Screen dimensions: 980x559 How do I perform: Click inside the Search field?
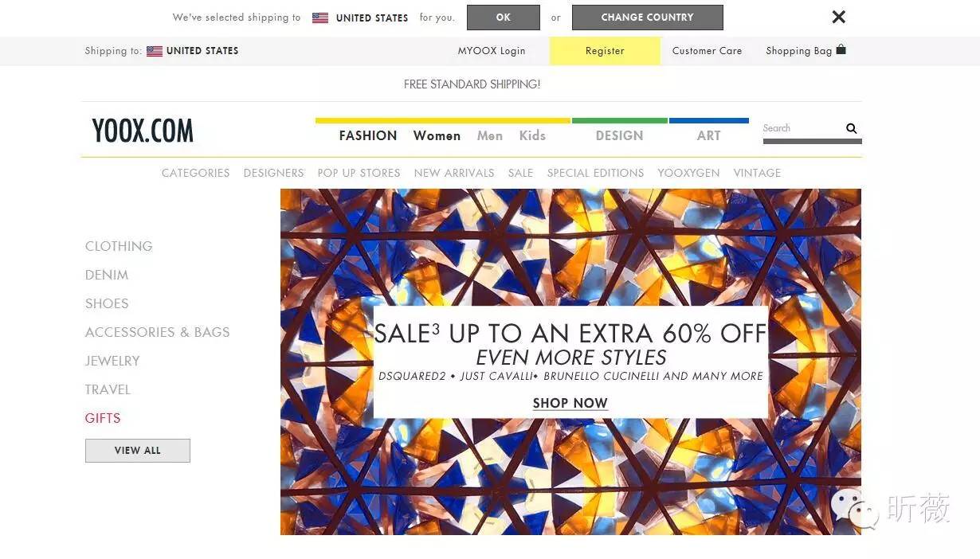(801, 128)
